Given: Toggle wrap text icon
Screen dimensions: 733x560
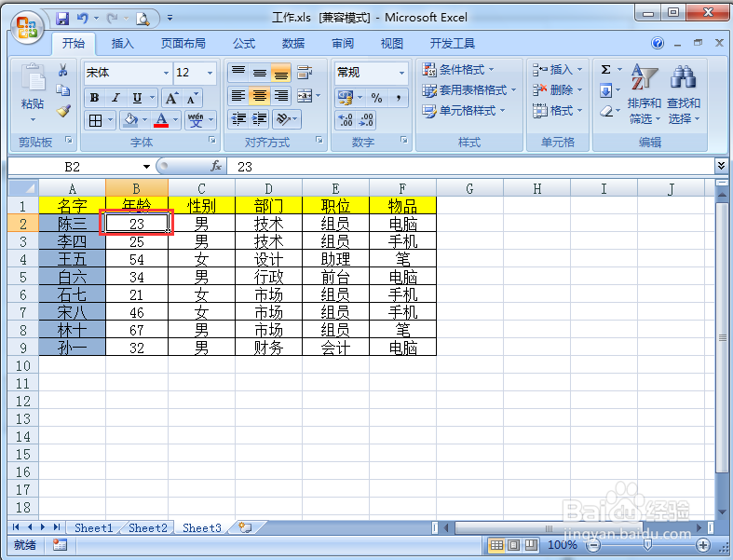Looking at the screenshot, I should click(305, 73).
